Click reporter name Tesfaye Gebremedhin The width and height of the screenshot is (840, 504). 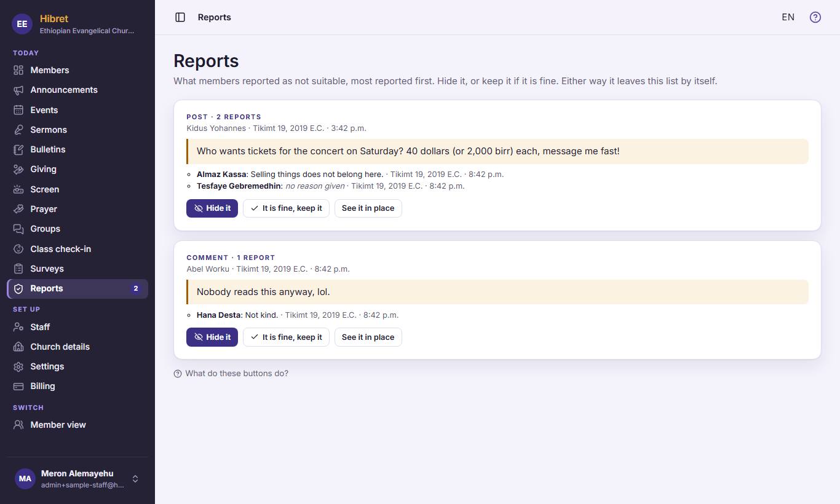tap(239, 186)
